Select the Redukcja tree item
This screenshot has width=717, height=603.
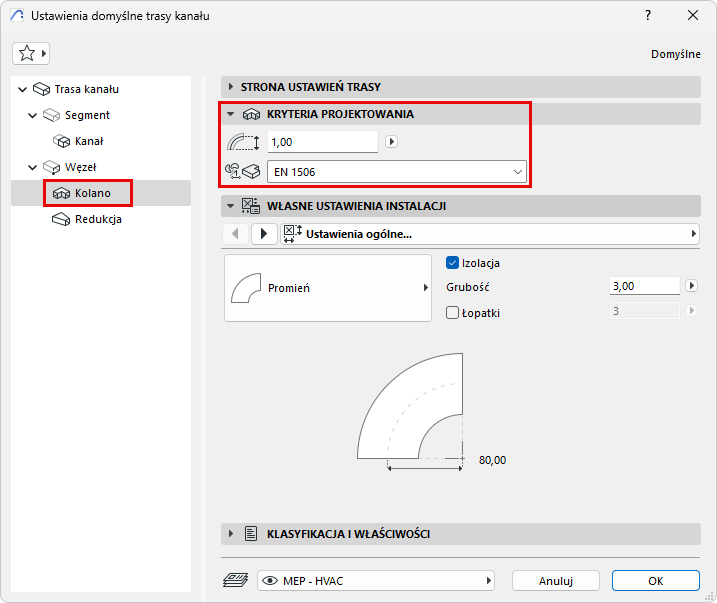point(98,219)
